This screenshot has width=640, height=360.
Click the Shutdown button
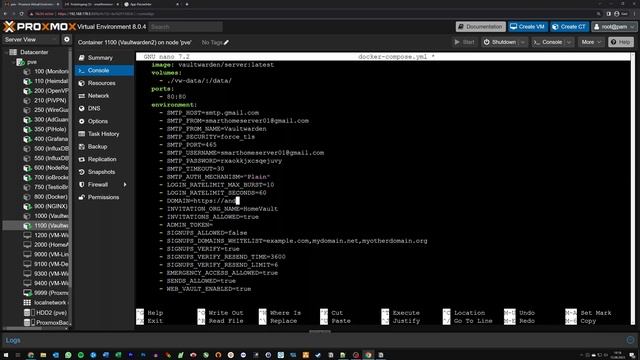pyautogui.click(x=500, y=42)
